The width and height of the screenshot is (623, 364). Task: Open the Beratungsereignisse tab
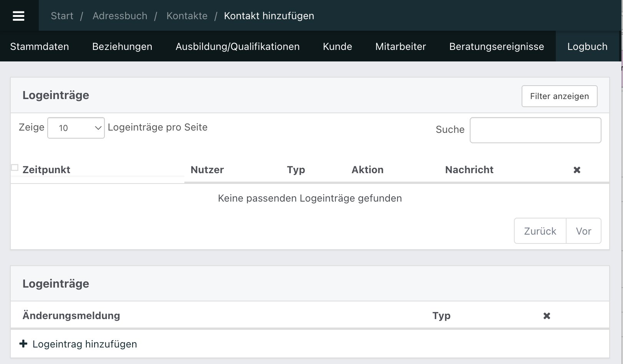click(497, 46)
